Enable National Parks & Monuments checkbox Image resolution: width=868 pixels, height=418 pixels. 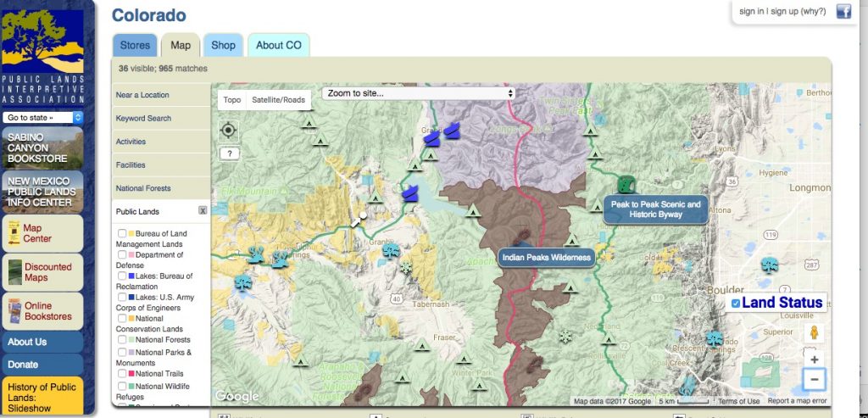point(122,352)
